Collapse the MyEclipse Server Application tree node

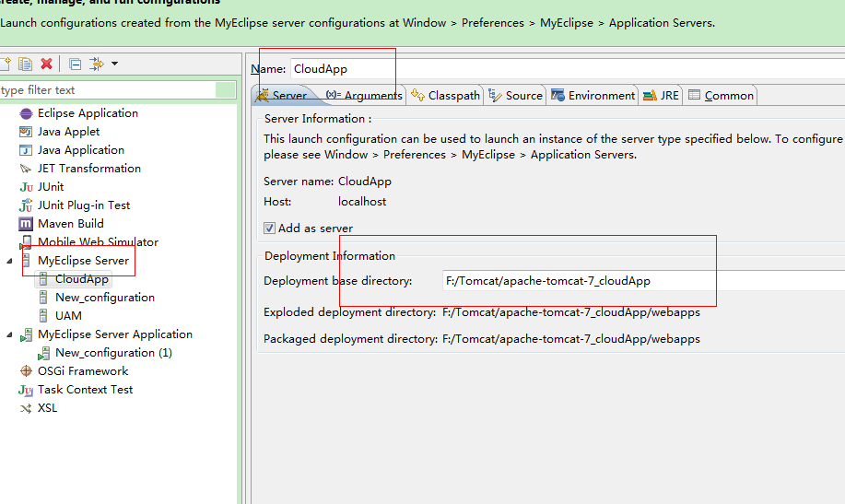(9, 334)
